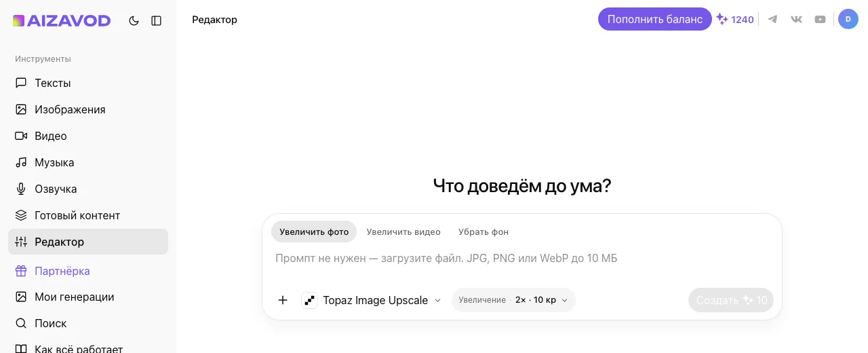Click the Тексты chat icon
The height and width of the screenshot is (353, 868).
click(x=21, y=83)
